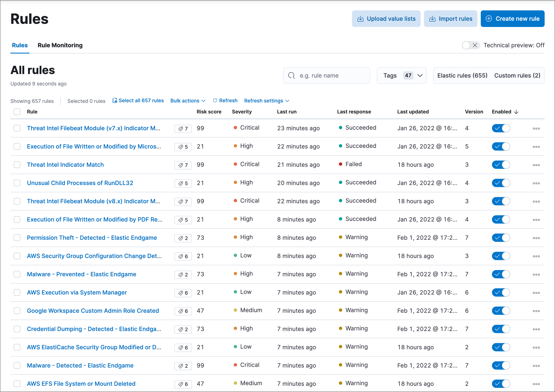555x392 pixels.
Task: Select checkbox for Malware - Detected - Elastic Endgame
Action: tap(17, 365)
